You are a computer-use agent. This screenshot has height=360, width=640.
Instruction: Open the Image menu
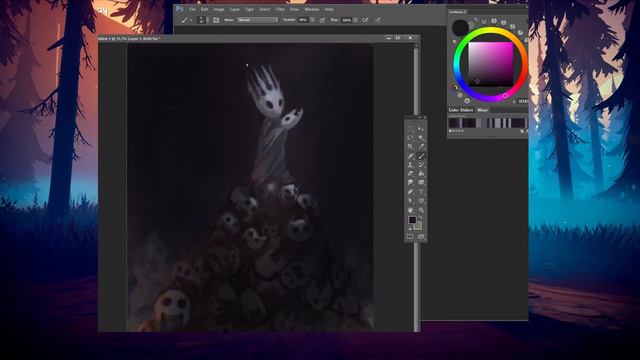click(219, 9)
